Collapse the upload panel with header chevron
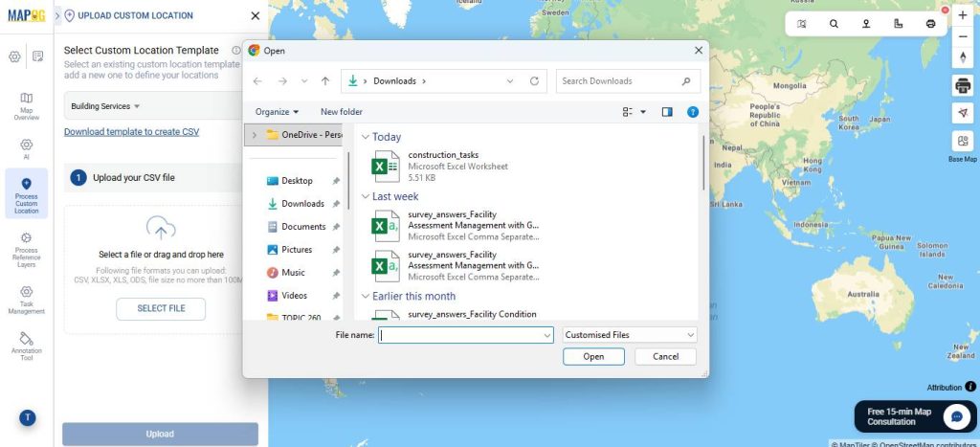 pyautogui.click(x=58, y=15)
